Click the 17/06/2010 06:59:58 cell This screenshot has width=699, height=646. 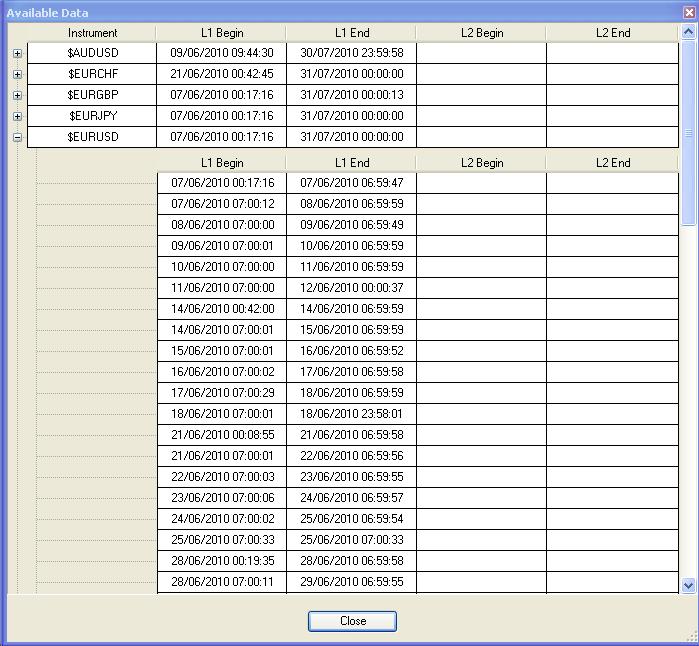(x=352, y=372)
